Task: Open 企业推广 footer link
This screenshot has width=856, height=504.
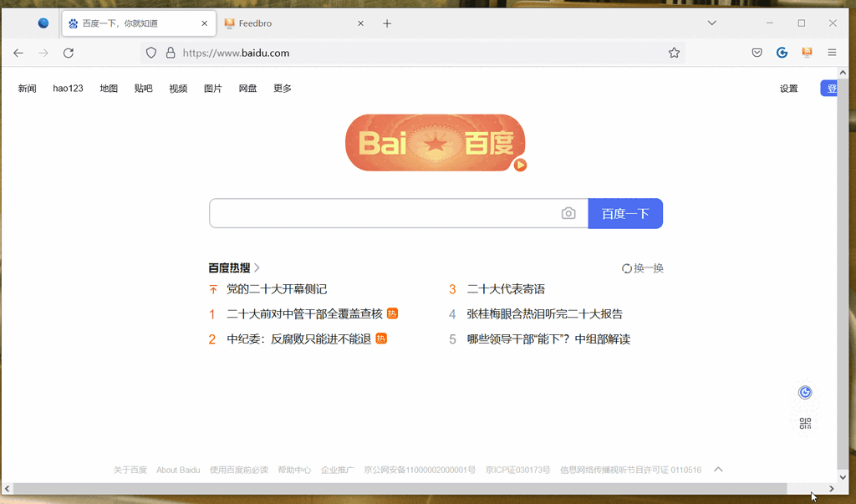Action: click(338, 470)
